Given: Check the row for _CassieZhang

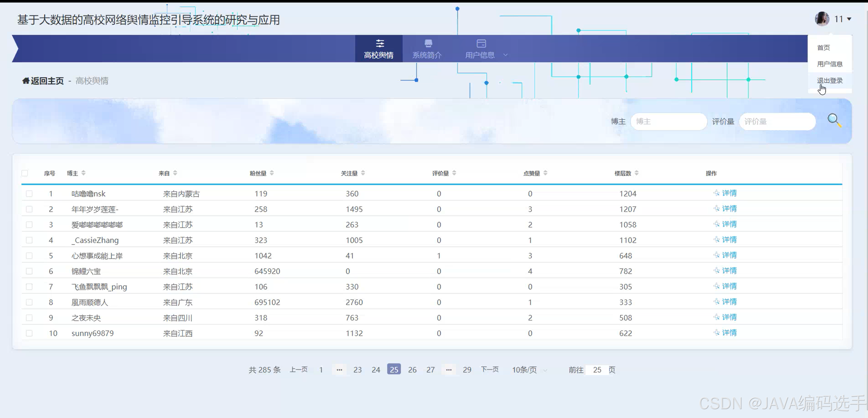Looking at the screenshot, I should [29, 240].
